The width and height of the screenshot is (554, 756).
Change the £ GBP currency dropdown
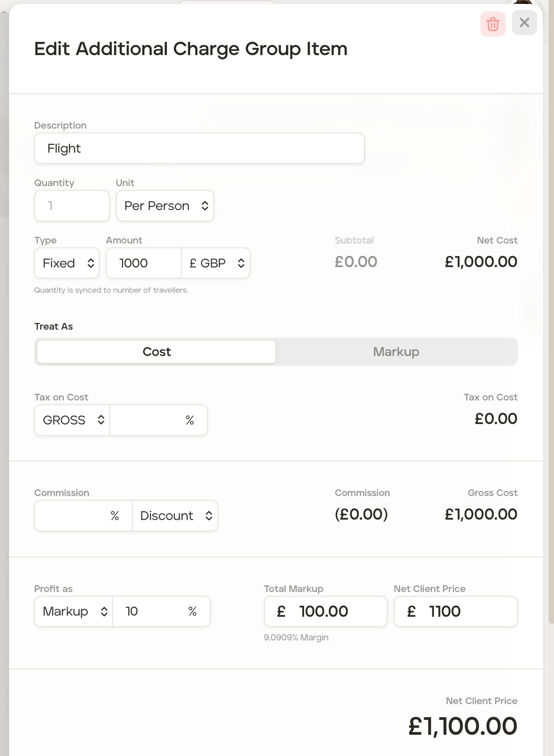[216, 263]
